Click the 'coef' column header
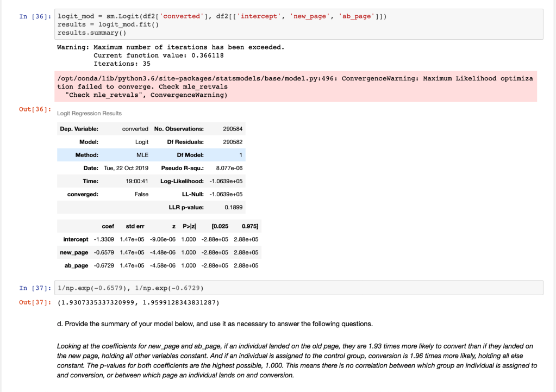This screenshot has height=392, width=556. coord(108,226)
